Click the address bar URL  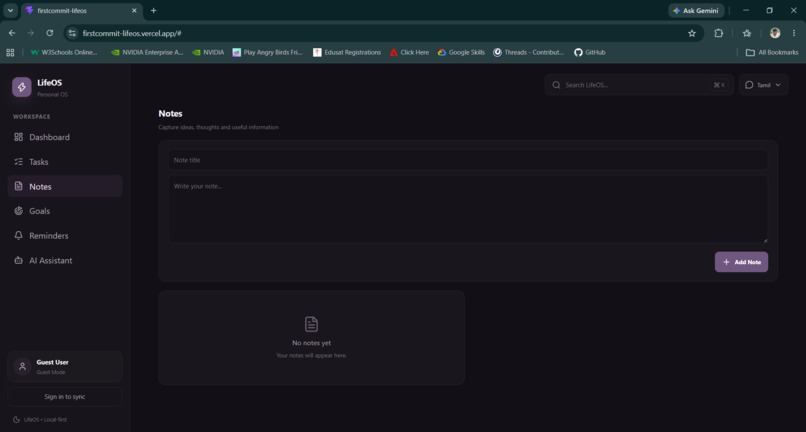pos(132,33)
